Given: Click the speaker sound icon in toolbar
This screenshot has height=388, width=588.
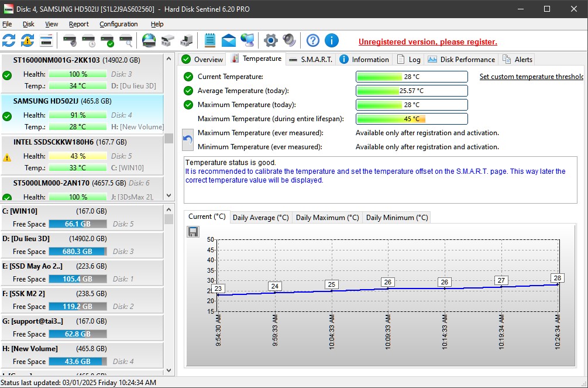Looking at the screenshot, I should [x=288, y=40].
